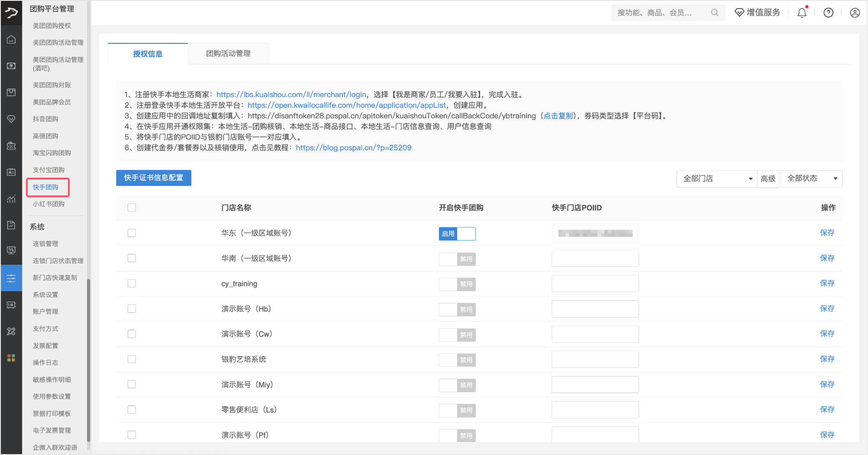Open the user account profile icon
Image resolution: width=868 pixels, height=455 pixels.
855,13
